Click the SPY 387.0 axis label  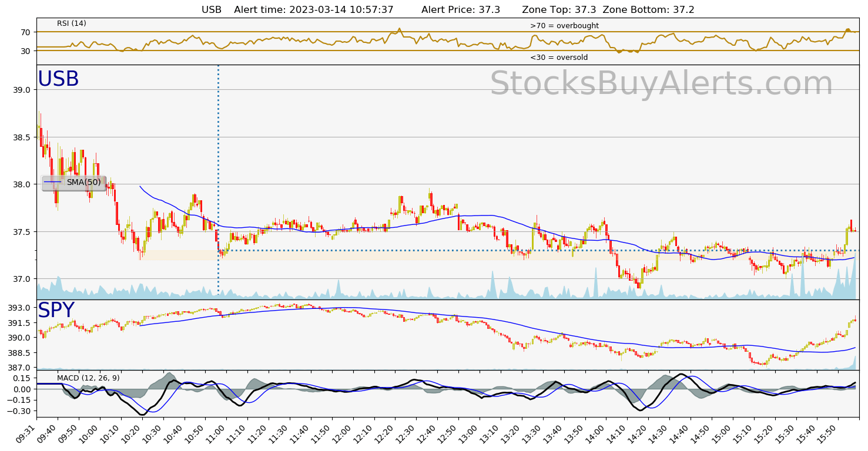[20, 368]
